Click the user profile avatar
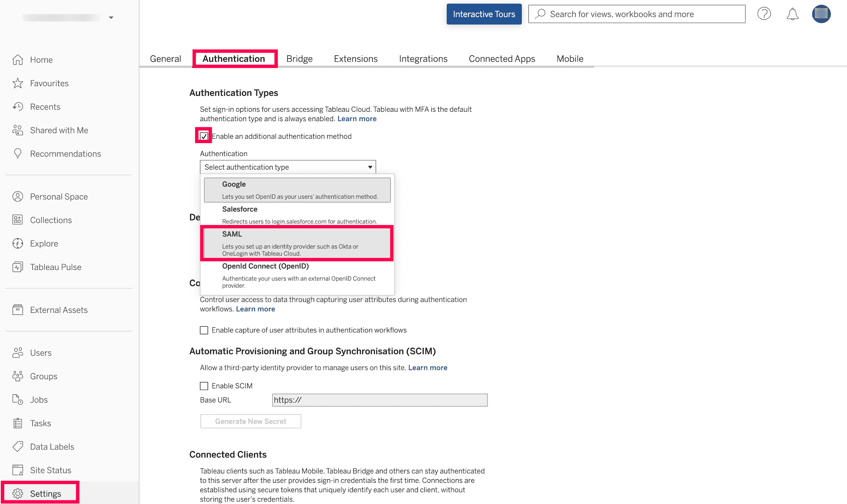 click(x=821, y=14)
